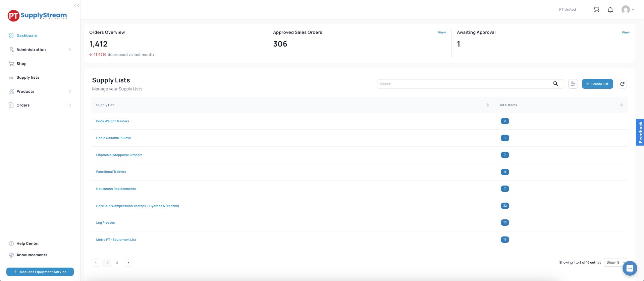Expand the Administration submenu chevron
The image size is (644, 281).
(x=70, y=50)
